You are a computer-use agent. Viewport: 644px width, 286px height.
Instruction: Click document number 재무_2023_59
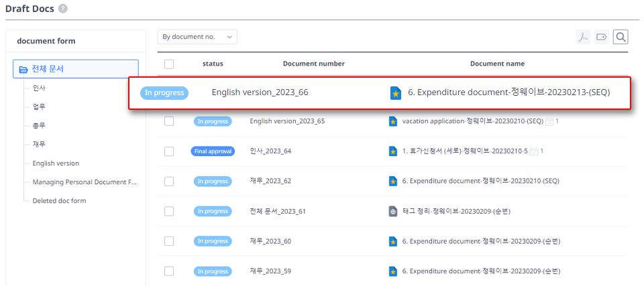pyautogui.click(x=270, y=271)
